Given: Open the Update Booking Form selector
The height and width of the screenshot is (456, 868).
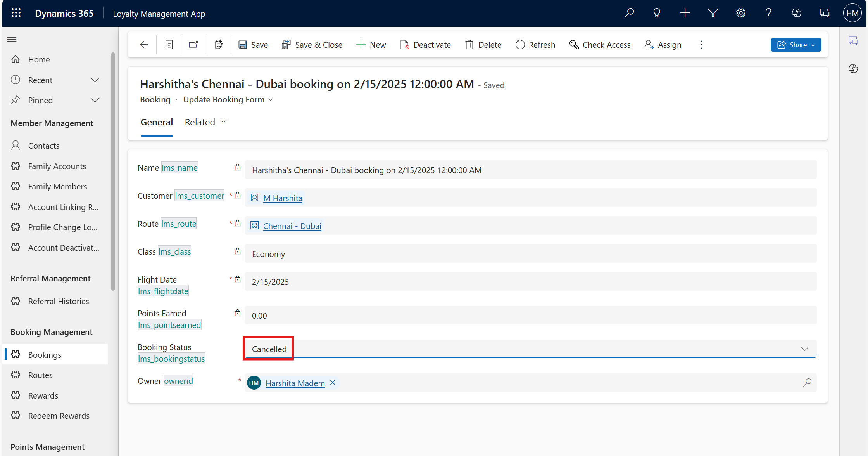Looking at the screenshot, I should point(228,100).
